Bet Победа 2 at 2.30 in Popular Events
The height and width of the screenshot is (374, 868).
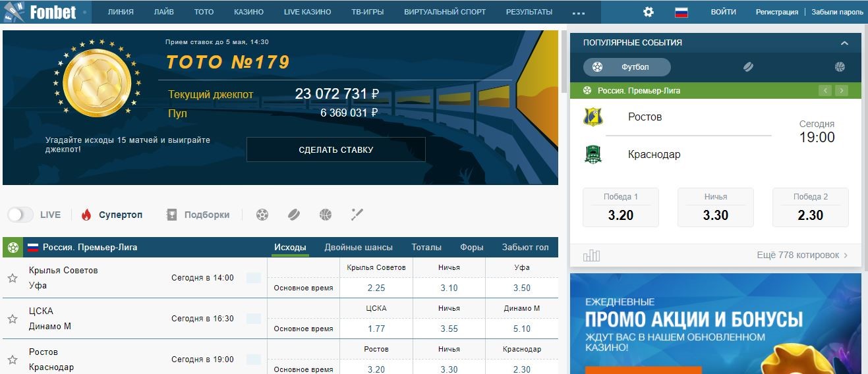click(x=811, y=207)
